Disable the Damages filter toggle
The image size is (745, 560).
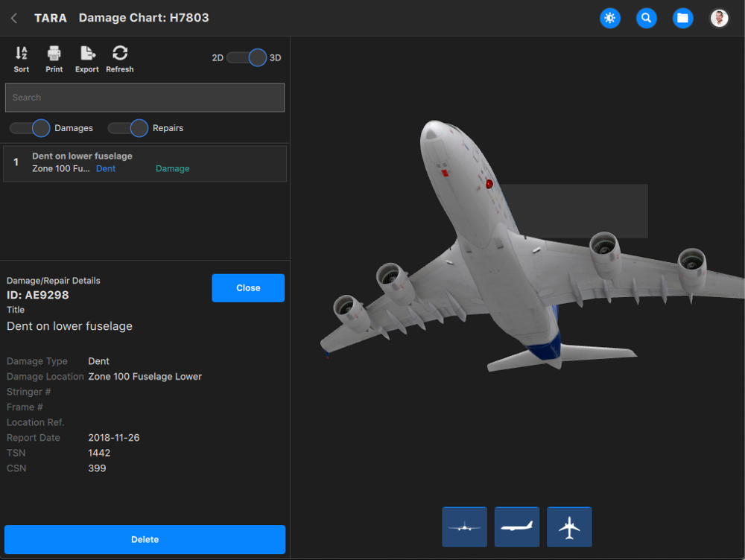[31, 128]
